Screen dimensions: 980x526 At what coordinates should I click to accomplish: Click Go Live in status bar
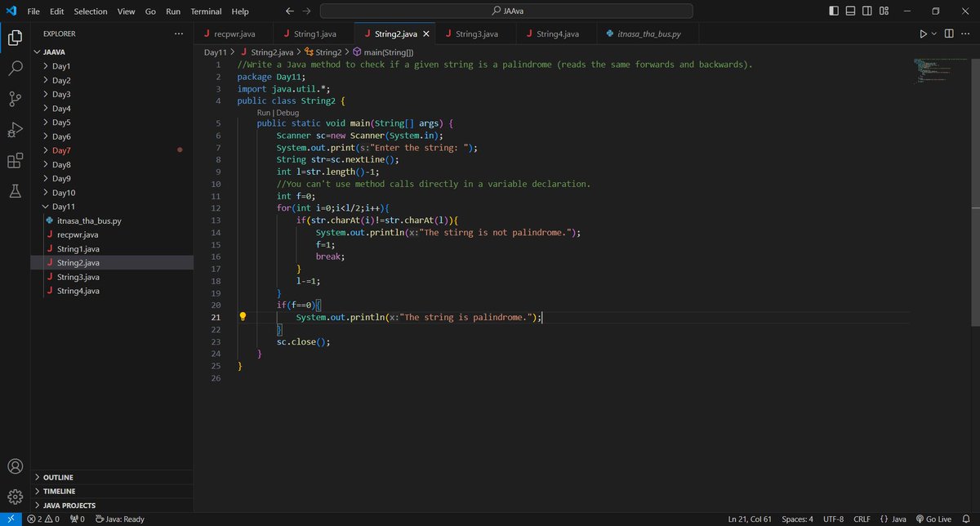click(x=933, y=519)
